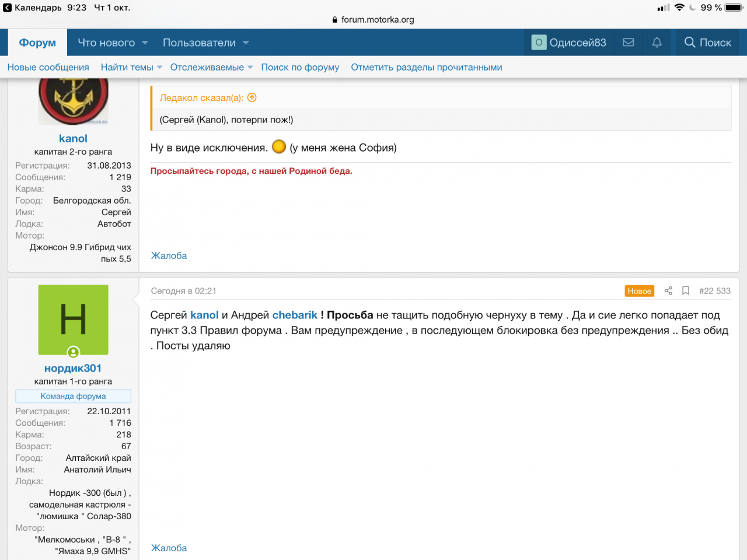Open Одиссей83 account menu
The image size is (747, 560).
coord(569,43)
